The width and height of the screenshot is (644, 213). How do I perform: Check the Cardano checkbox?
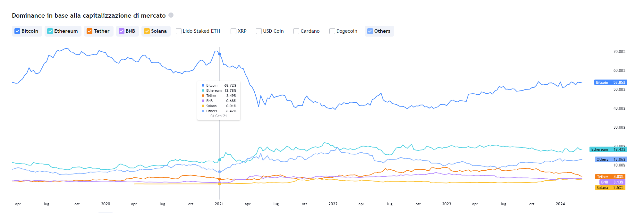point(296,31)
